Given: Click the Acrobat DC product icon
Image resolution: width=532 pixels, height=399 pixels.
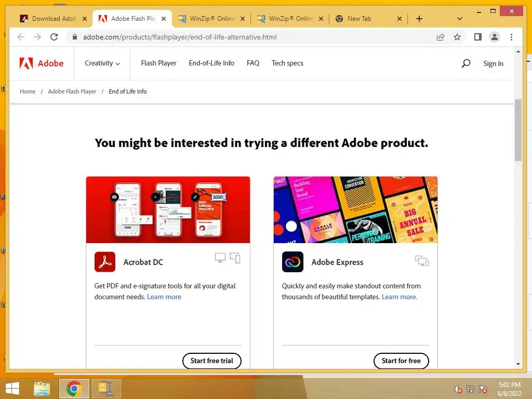Looking at the screenshot, I should (105, 262).
